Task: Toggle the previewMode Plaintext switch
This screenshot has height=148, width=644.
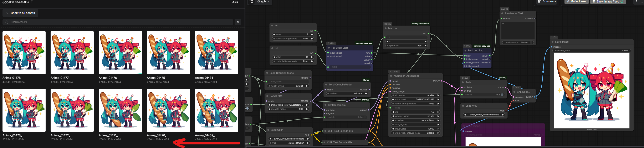Action: pyautogui.click(x=531, y=42)
